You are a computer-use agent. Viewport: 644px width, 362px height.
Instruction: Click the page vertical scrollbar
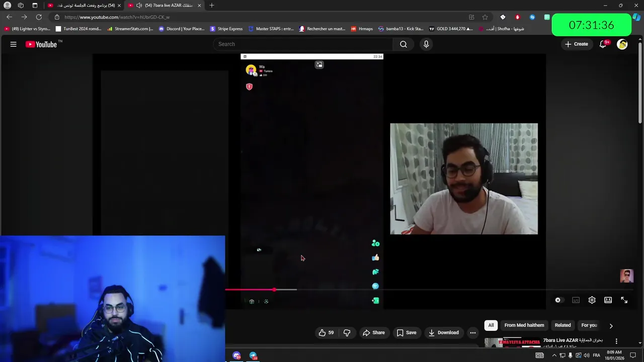[x=640, y=83]
